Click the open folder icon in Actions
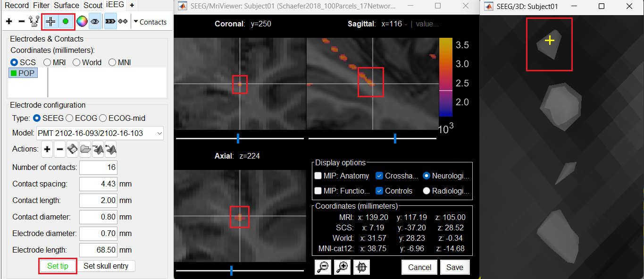Viewport: 644px width, 279px height. (85, 150)
